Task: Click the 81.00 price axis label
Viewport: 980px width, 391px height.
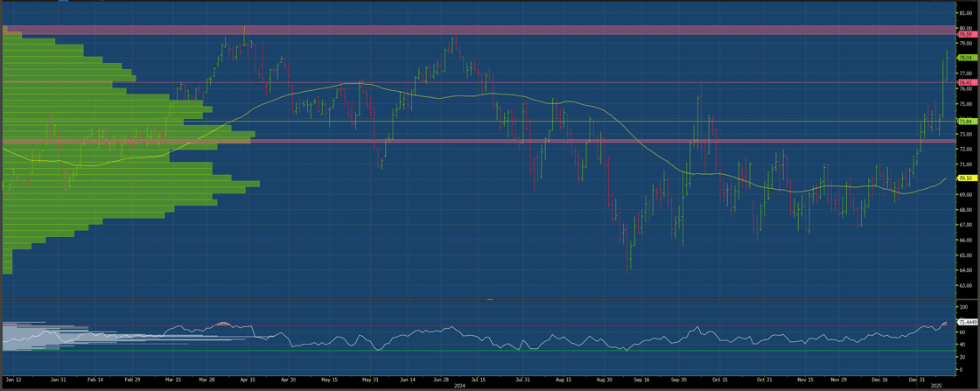Action: coord(965,13)
